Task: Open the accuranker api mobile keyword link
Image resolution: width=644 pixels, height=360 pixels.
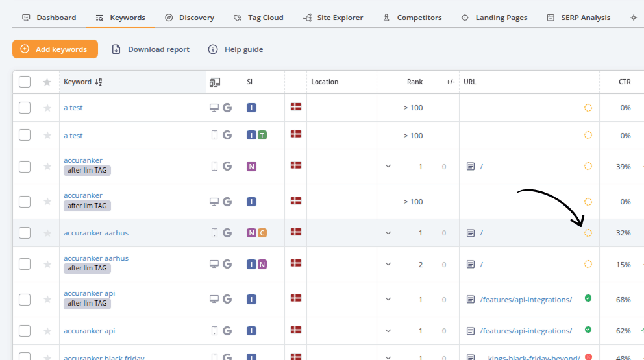Action: (89, 330)
